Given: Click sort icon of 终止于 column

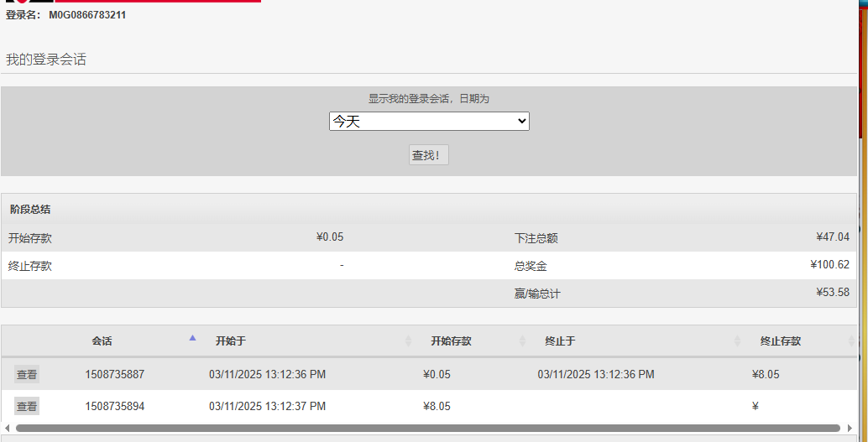Looking at the screenshot, I should (737, 341).
